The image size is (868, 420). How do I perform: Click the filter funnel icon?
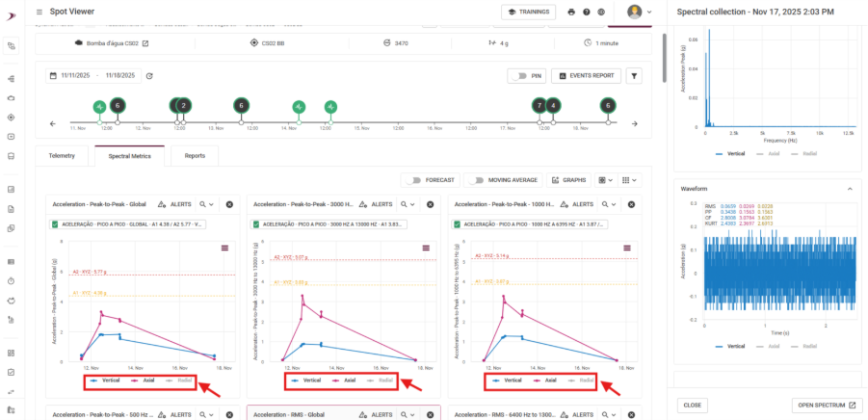pos(634,75)
